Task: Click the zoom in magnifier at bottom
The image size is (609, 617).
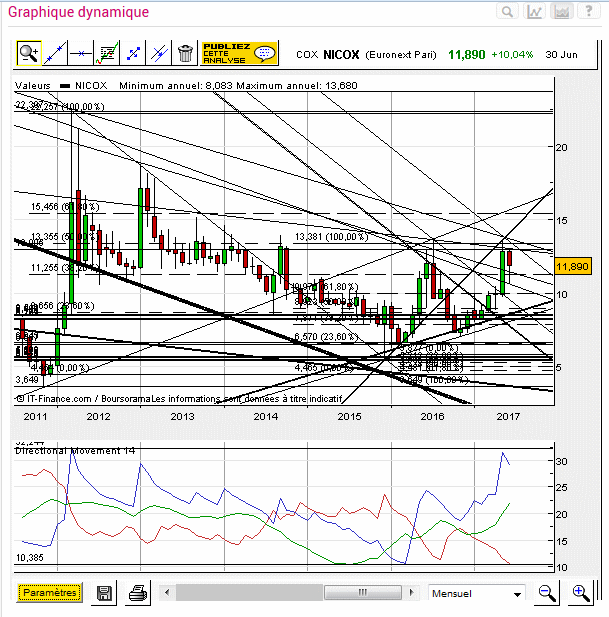Action: pyautogui.click(x=581, y=593)
